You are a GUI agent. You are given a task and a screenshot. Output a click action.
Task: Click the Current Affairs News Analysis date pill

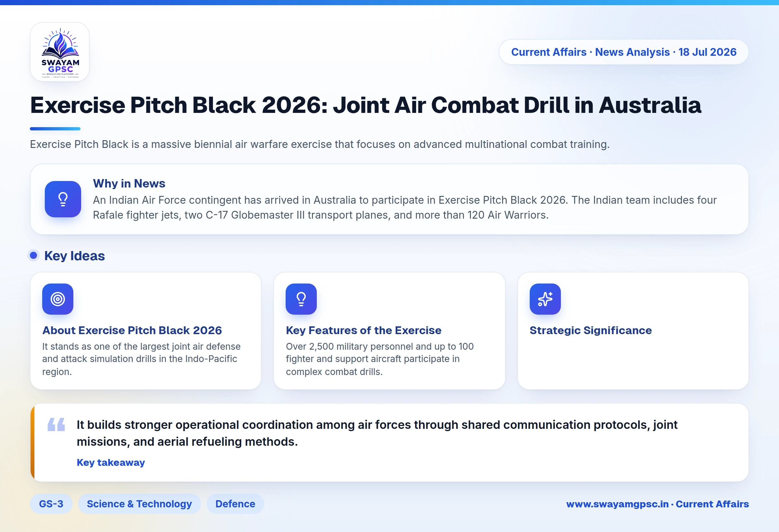(624, 52)
